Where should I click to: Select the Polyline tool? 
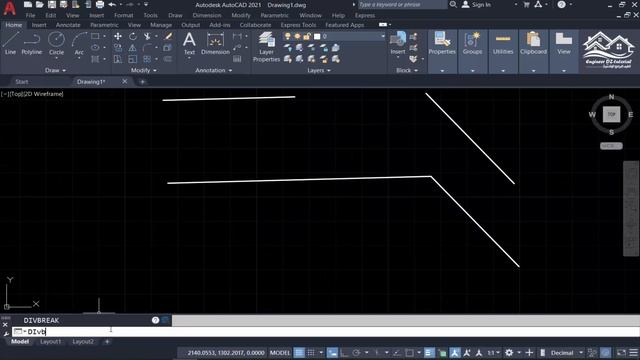tap(31, 43)
